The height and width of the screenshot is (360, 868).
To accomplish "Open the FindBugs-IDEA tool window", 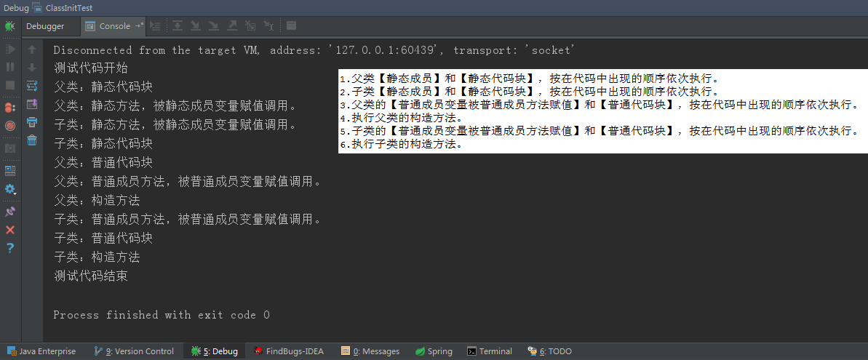I will (288, 351).
